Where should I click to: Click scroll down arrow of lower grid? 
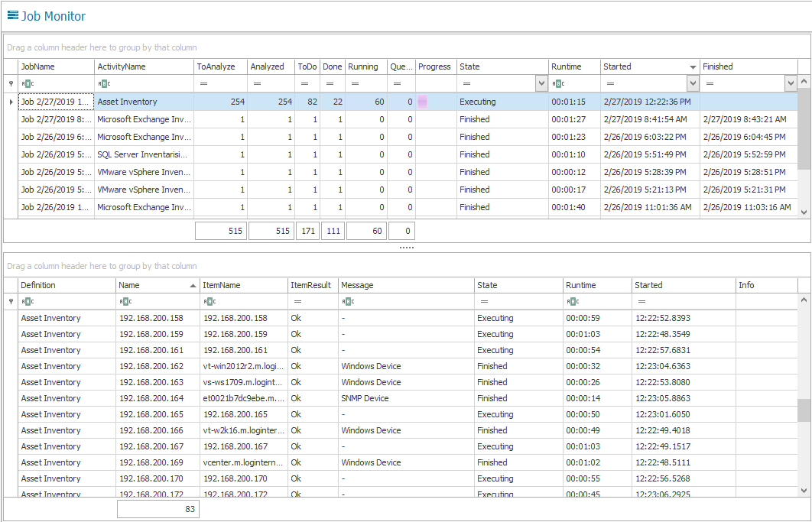click(804, 491)
